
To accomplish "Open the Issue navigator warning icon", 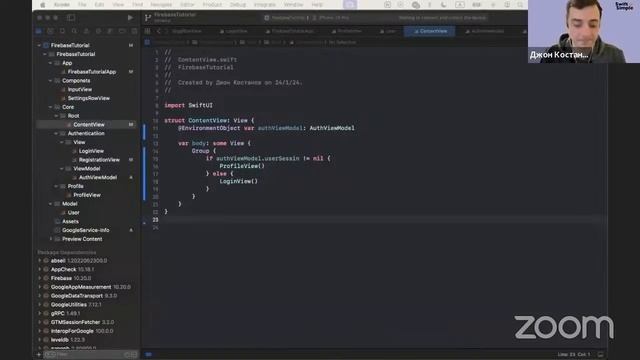I will tap(86, 31).
